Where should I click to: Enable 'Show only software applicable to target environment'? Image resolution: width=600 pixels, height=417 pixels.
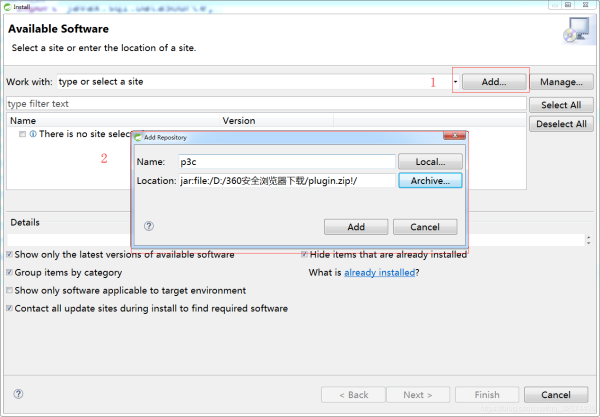click(x=10, y=291)
